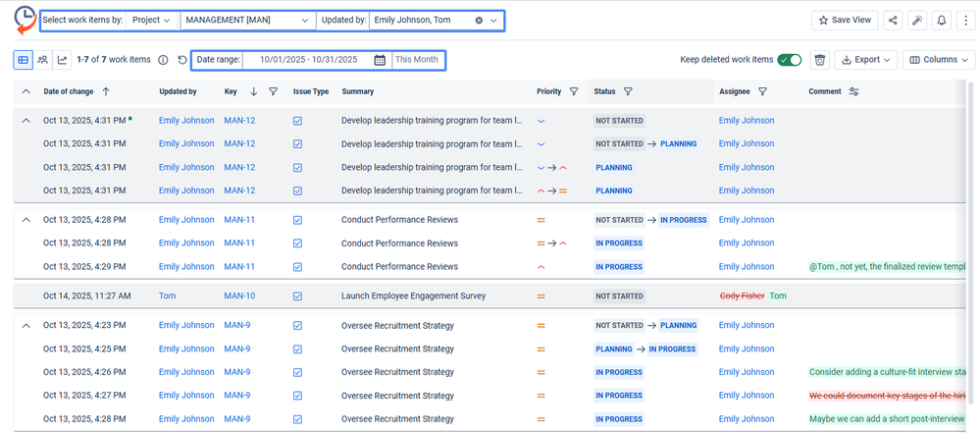Click the Save View button
The height and width of the screenshot is (433, 980).
click(845, 20)
